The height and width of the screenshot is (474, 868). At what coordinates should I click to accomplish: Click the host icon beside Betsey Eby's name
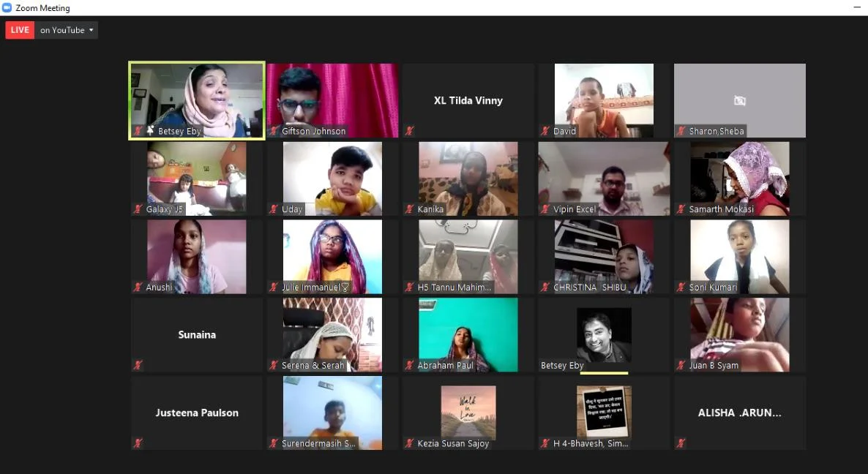(x=150, y=131)
